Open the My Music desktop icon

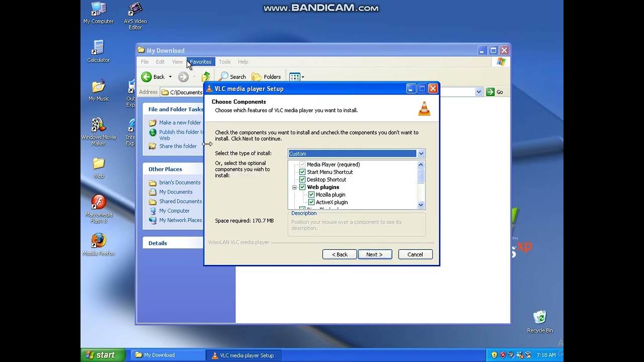[99, 90]
